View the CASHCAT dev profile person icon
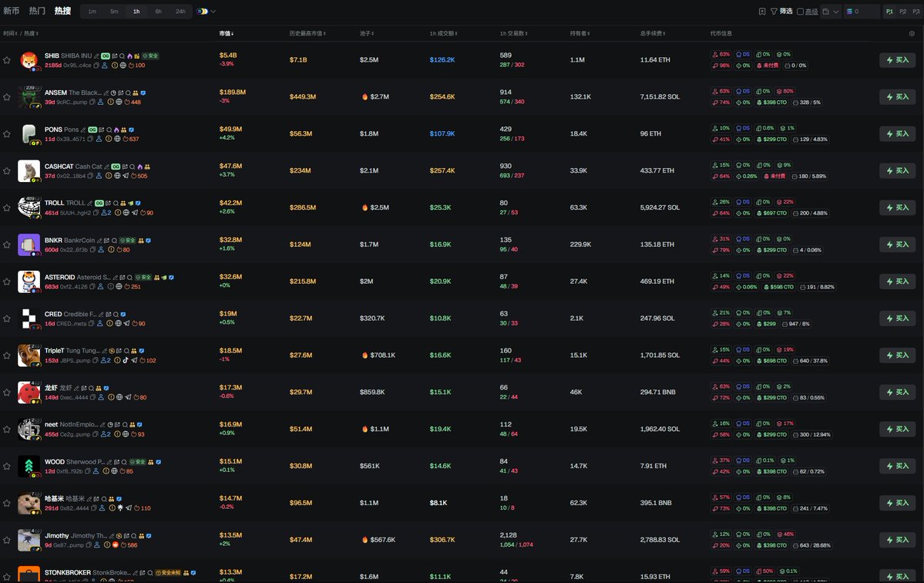924x583 pixels. 99,176
